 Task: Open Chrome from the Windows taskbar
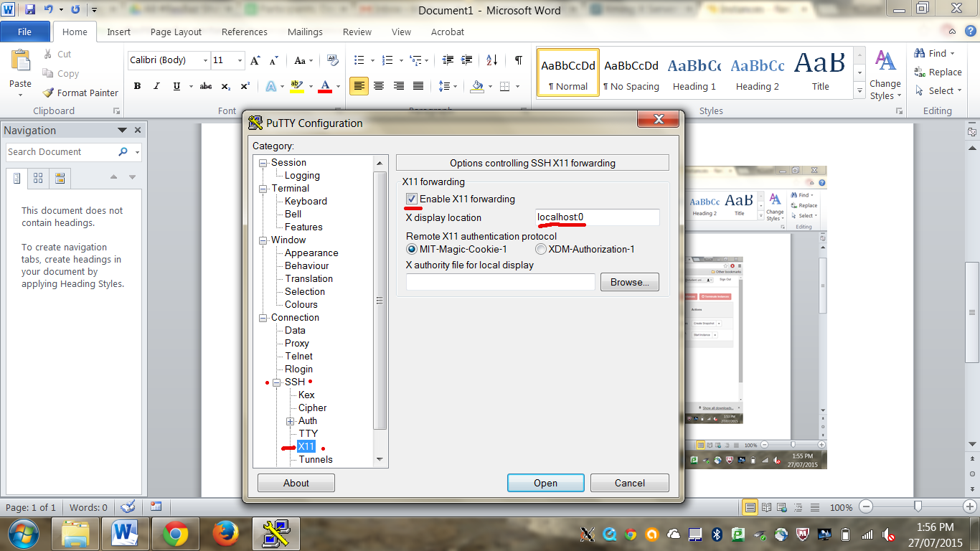pos(175,534)
